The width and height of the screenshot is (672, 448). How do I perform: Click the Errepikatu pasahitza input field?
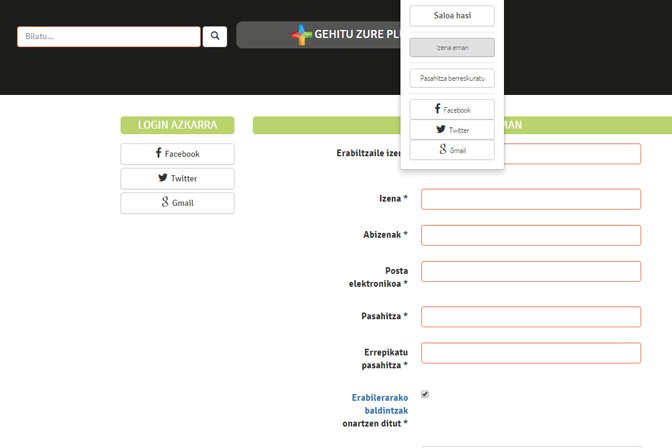tap(531, 353)
